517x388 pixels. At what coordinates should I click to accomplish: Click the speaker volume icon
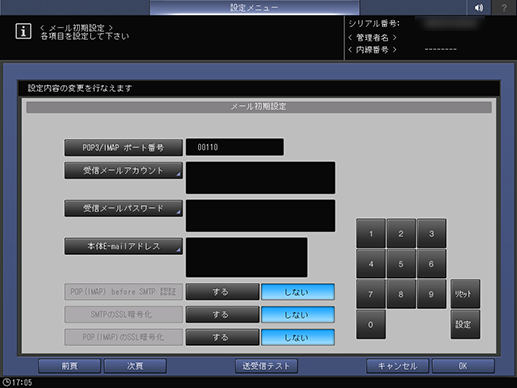478,7
